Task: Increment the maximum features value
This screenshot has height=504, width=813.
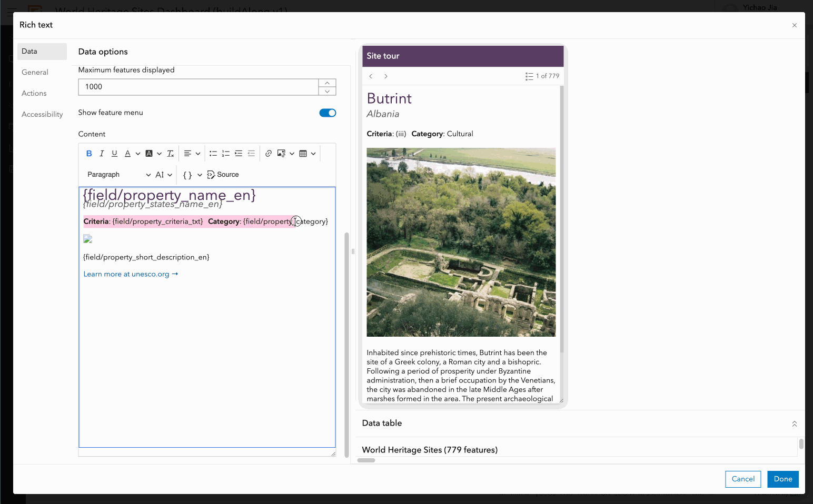Action: click(327, 83)
